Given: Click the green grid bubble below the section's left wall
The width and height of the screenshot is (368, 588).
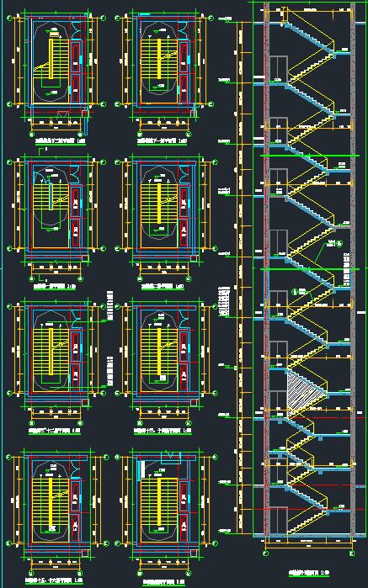Looking at the screenshot, I should pyautogui.click(x=266, y=554).
